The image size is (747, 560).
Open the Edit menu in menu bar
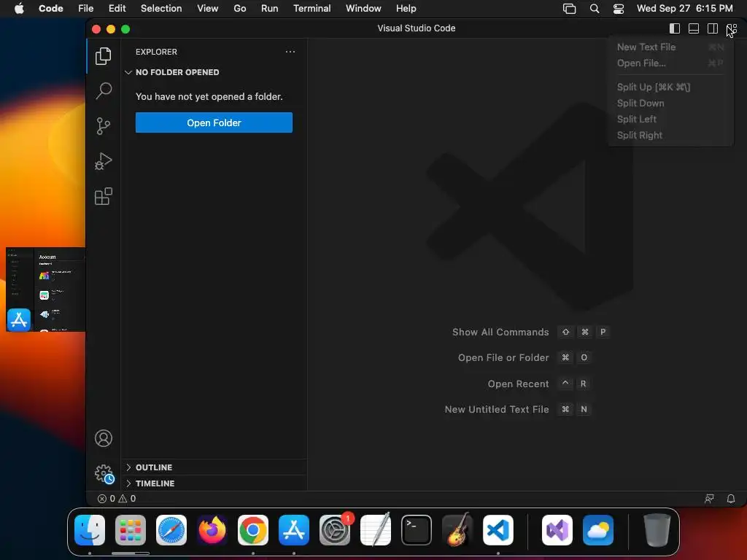(x=117, y=9)
